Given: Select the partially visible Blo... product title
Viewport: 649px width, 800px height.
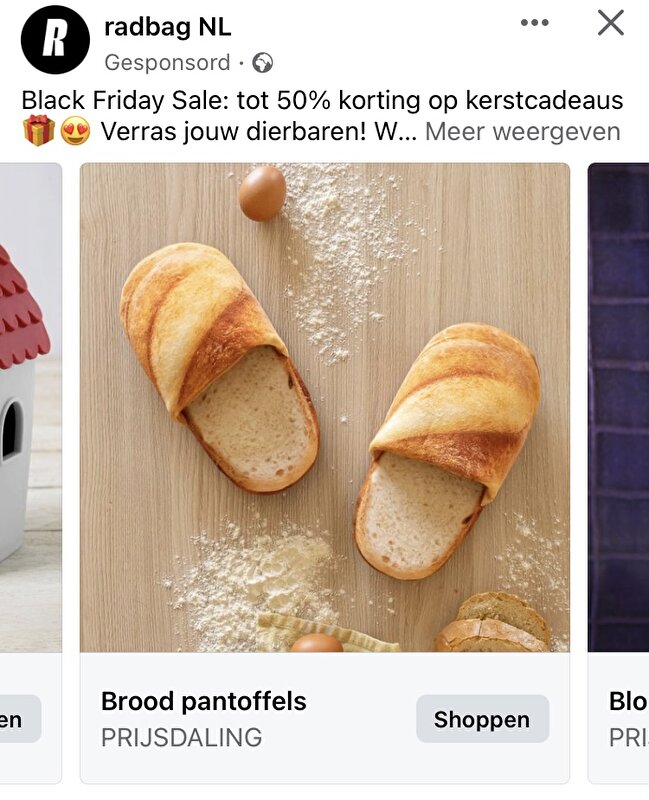Looking at the screenshot, I should click(x=629, y=701).
